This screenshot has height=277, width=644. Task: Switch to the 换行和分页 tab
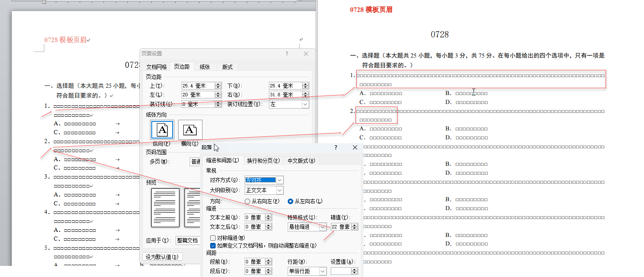point(263,161)
